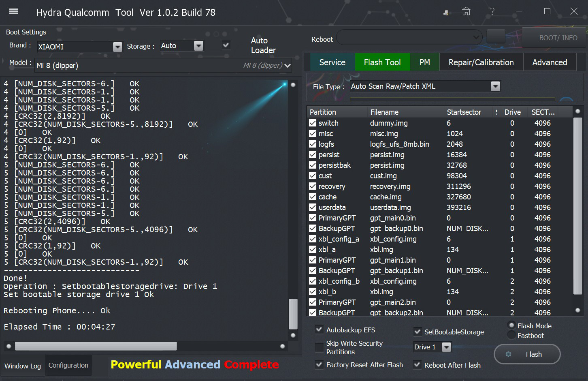Click the log vertical scrollbar thumb

pos(293,314)
